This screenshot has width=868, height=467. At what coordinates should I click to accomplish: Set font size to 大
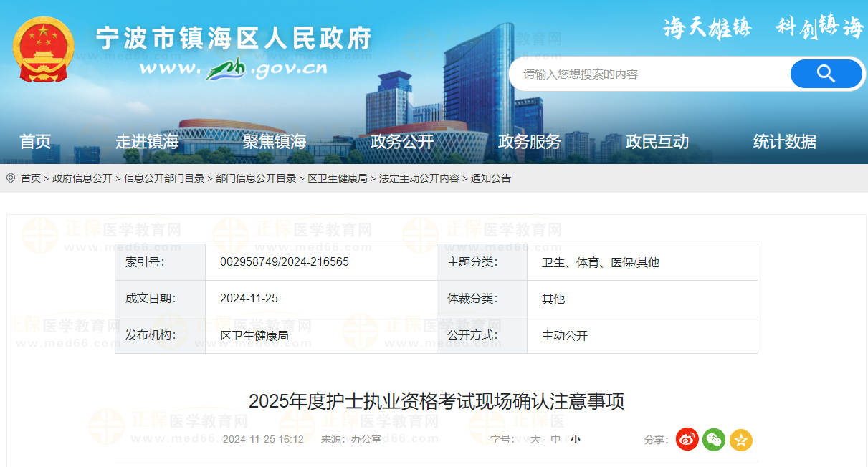pos(535,440)
